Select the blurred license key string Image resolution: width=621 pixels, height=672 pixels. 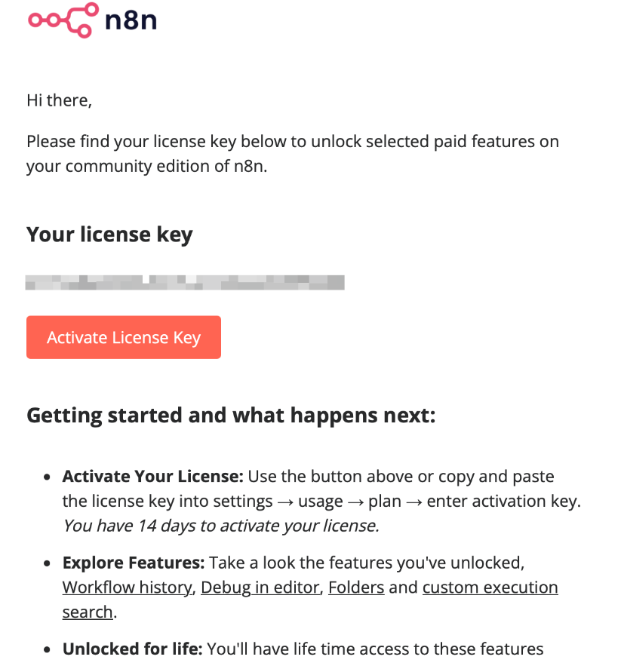[x=185, y=281]
